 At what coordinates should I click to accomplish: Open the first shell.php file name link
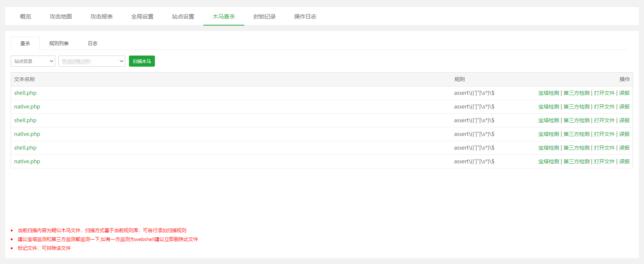click(x=25, y=93)
